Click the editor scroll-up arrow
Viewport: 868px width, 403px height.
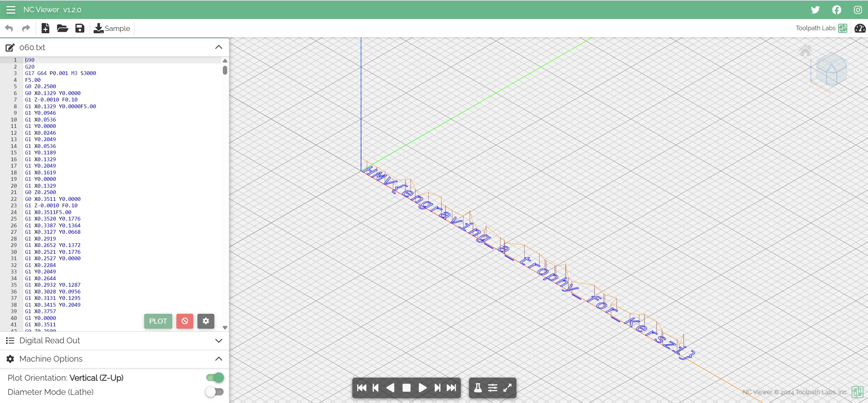tap(225, 61)
